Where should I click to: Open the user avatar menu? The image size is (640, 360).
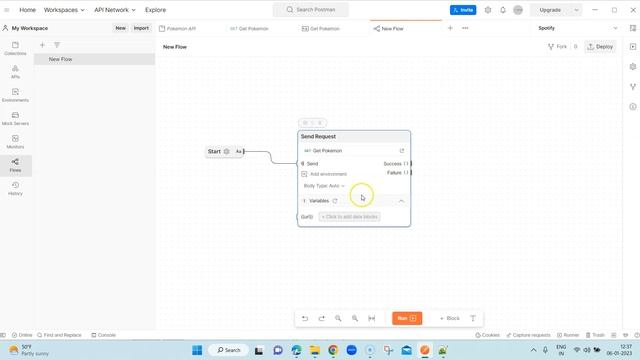(518, 10)
